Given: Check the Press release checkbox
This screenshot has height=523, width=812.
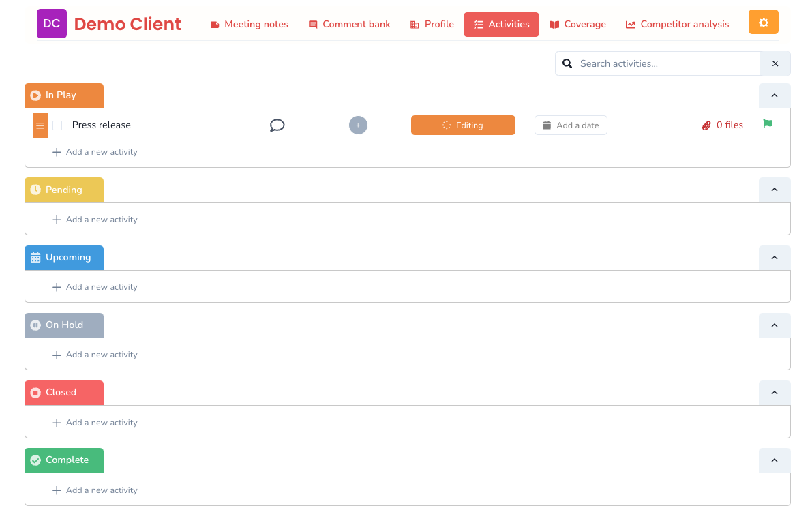Looking at the screenshot, I should pyautogui.click(x=57, y=125).
